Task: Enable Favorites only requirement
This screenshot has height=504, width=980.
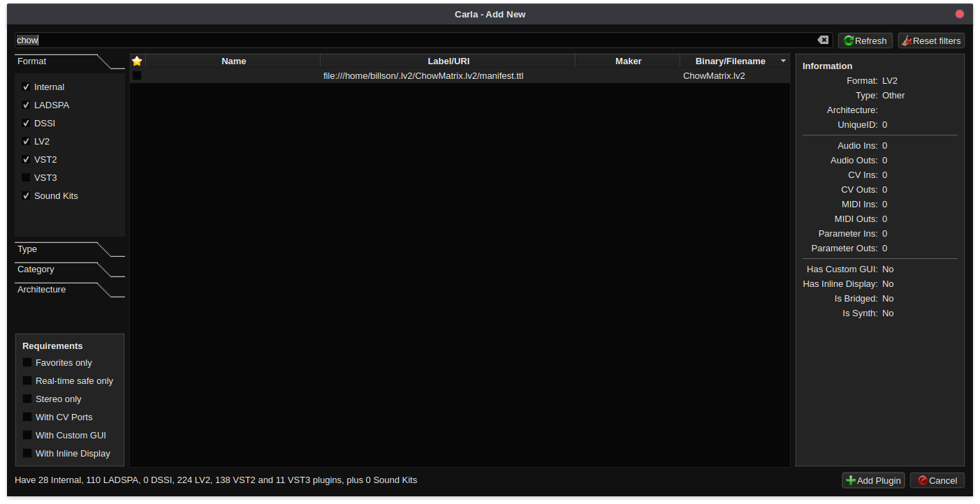Action: [x=27, y=363]
